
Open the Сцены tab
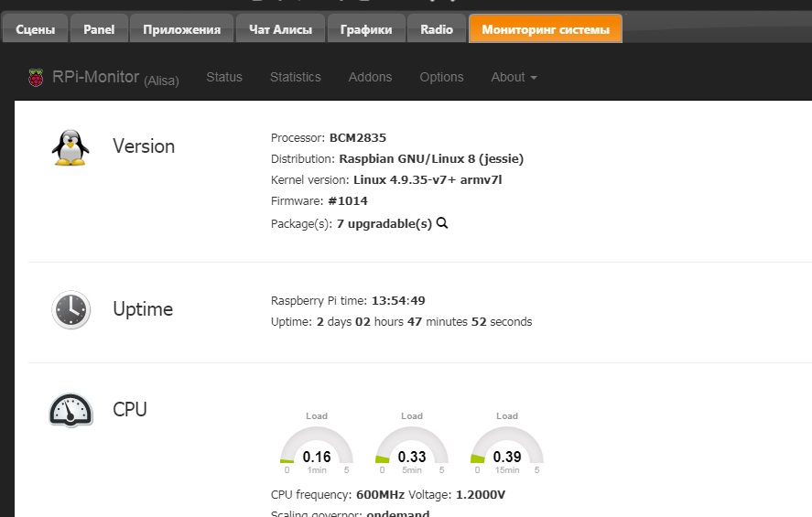click(x=35, y=29)
